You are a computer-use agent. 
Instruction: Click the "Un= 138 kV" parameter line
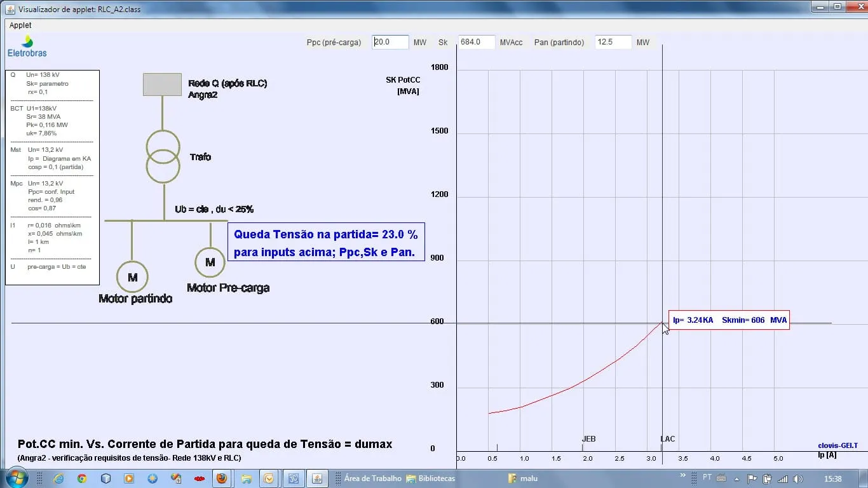pos(43,75)
